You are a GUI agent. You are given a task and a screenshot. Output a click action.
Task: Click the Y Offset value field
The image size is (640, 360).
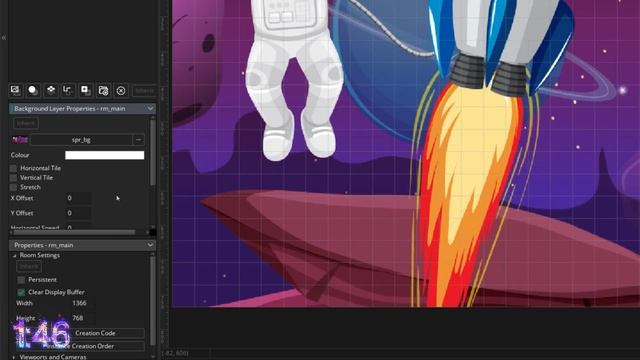(78, 213)
